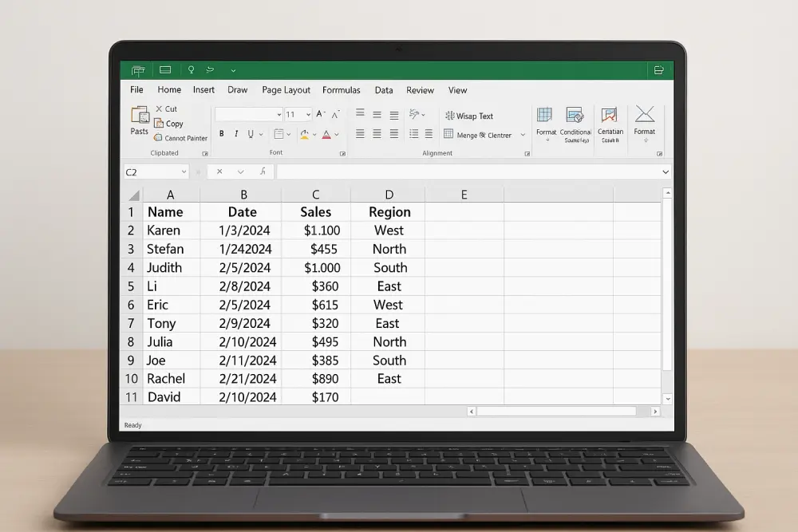Select the Underline icon

250,134
